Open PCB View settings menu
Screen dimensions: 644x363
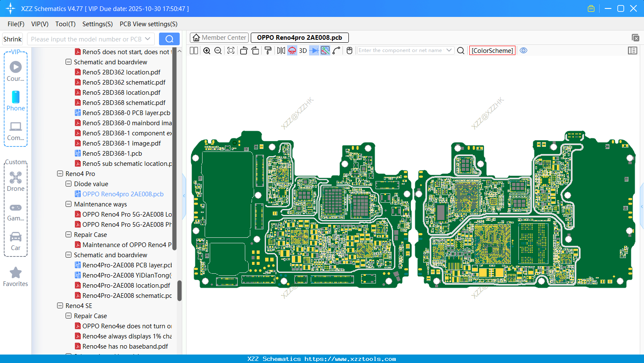point(148,24)
